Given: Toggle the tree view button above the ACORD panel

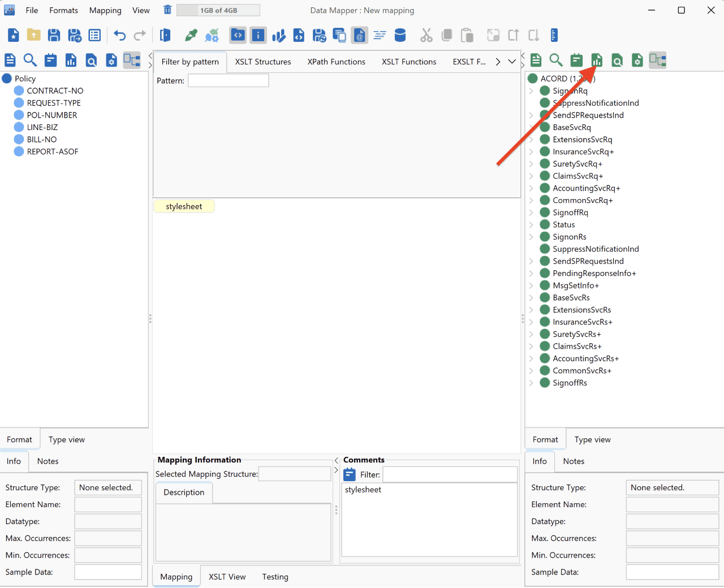Looking at the screenshot, I should click(658, 60).
